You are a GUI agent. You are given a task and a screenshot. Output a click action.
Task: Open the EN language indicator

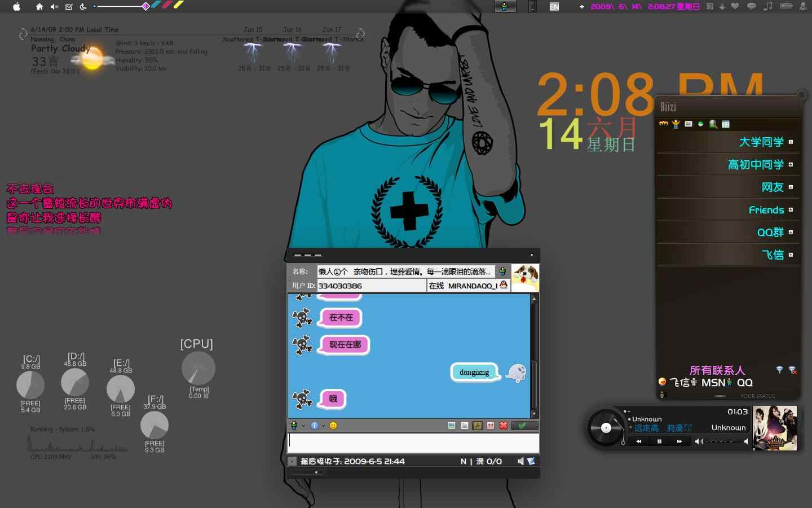[x=554, y=7]
